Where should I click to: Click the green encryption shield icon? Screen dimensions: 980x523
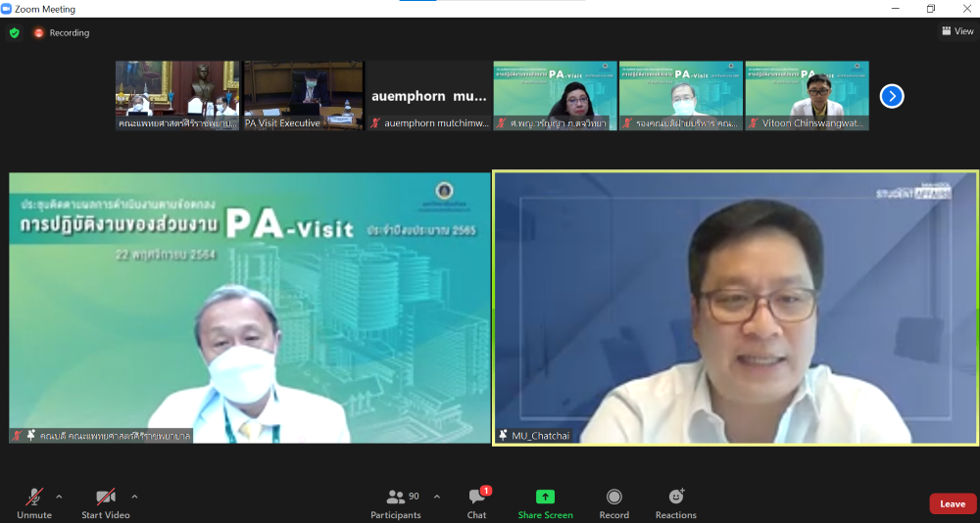tap(15, 32)
